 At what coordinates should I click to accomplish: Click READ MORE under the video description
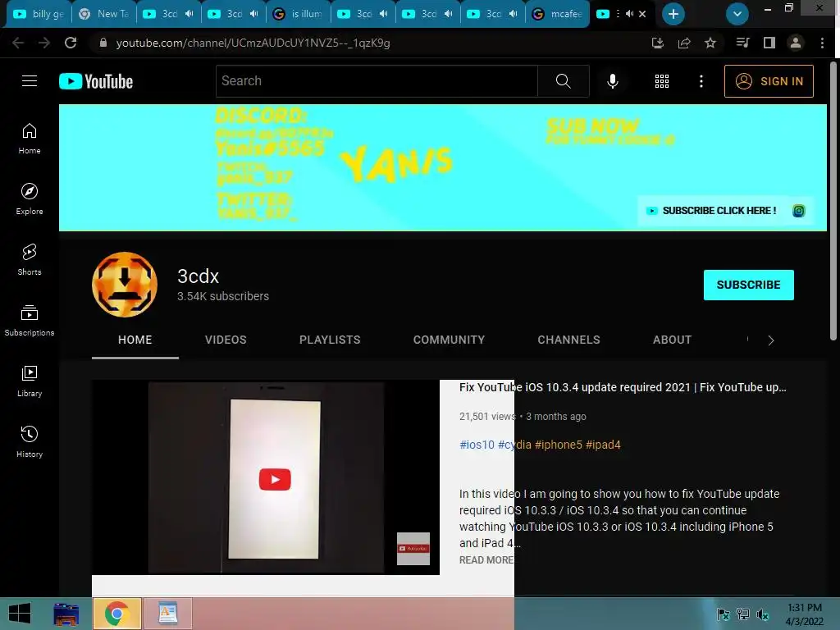[486, 559]
